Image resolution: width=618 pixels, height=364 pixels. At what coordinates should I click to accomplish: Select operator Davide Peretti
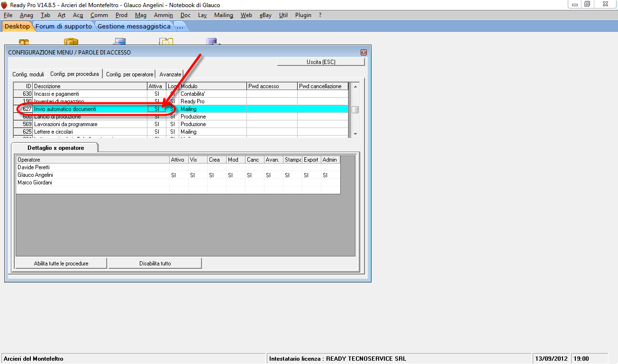coord(92,167)
